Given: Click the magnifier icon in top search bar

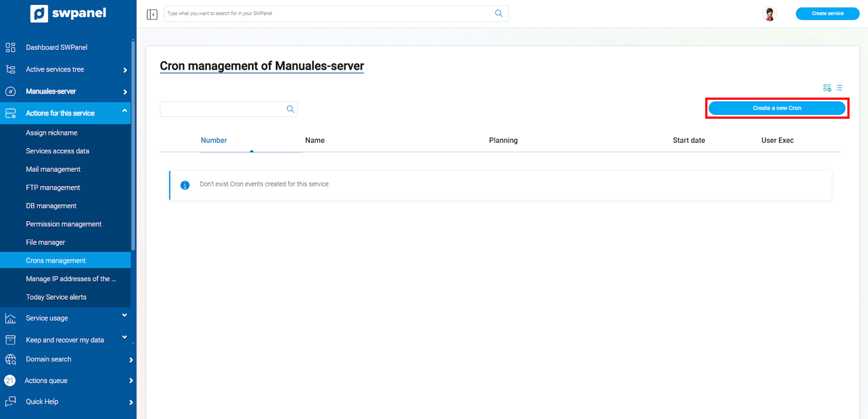Looking at the screenshot, I should coord(499,14).
